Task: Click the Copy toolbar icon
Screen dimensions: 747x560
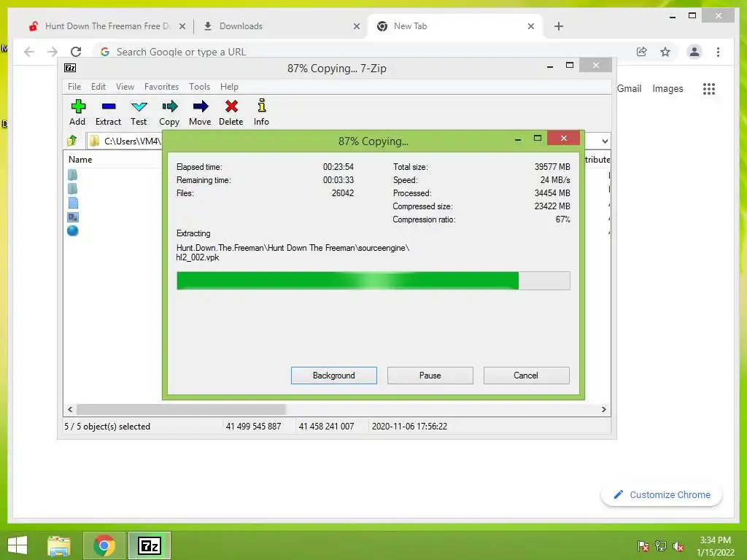Action: (169, 106)
